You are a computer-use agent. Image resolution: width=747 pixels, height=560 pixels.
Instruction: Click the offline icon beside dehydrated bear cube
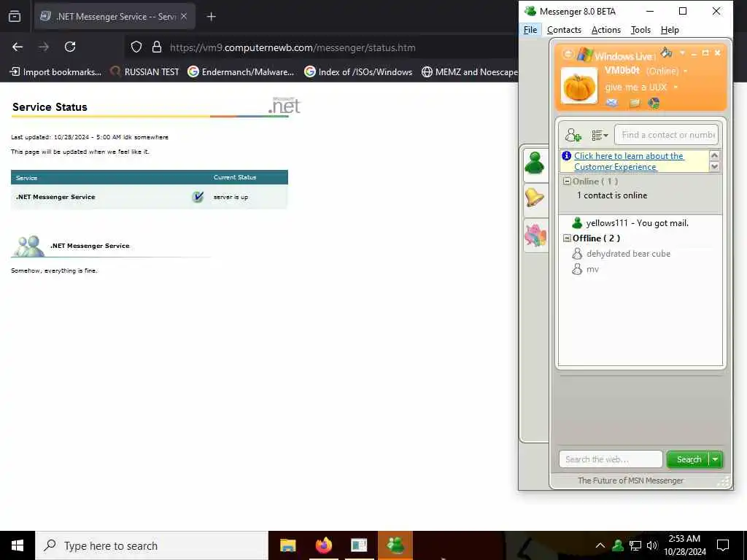(x=577, y=254)
